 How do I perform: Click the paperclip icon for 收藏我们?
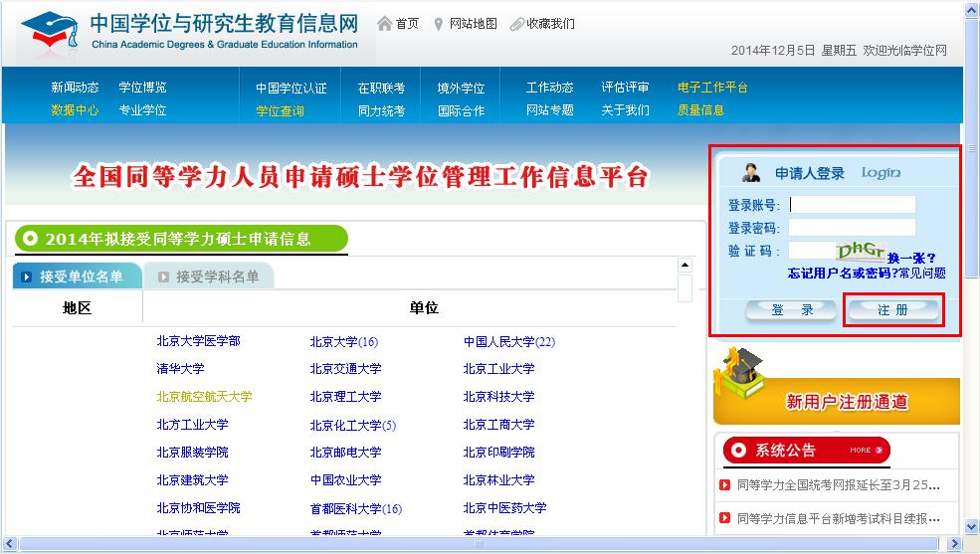516,24
